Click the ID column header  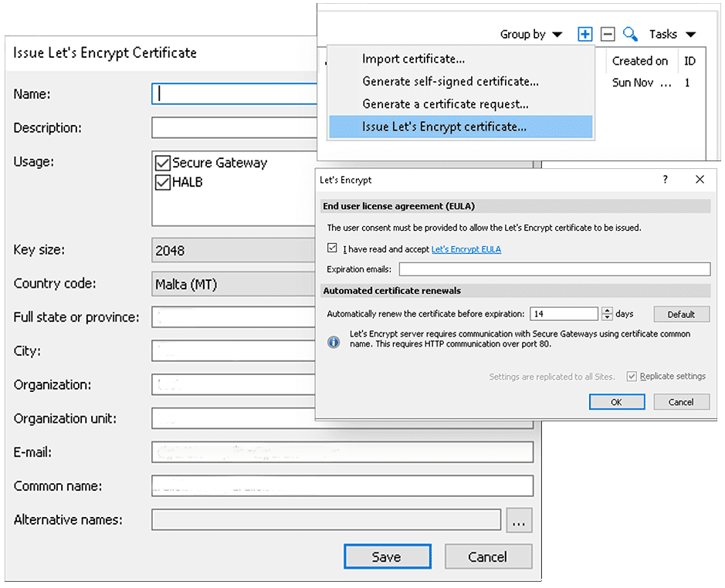[689, 61]
